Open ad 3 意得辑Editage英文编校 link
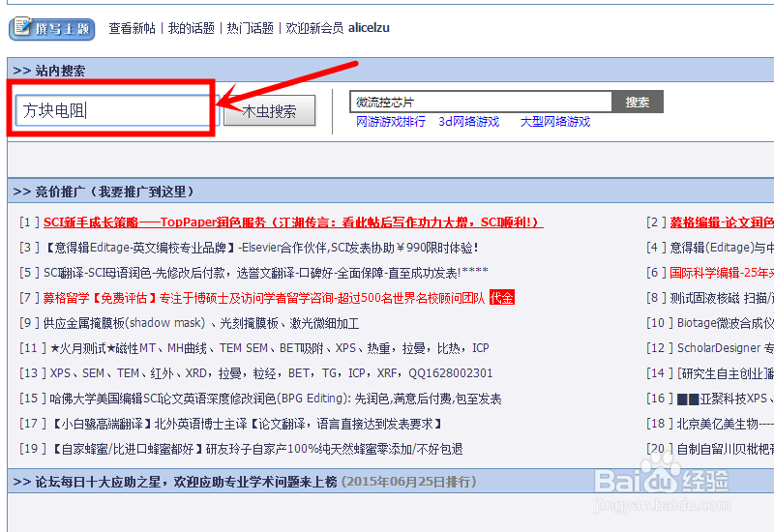This screenshot has height=532, width=774. coord(260,248)
